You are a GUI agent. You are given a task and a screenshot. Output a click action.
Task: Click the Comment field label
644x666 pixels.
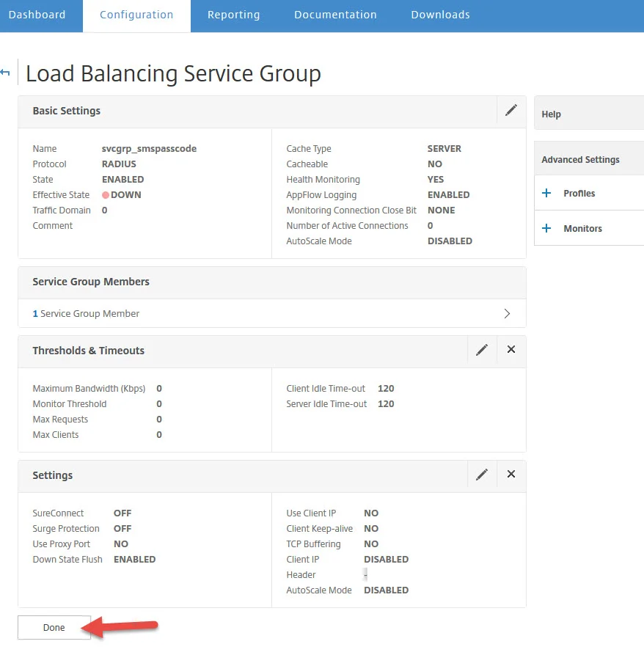(x=53, y=225)
